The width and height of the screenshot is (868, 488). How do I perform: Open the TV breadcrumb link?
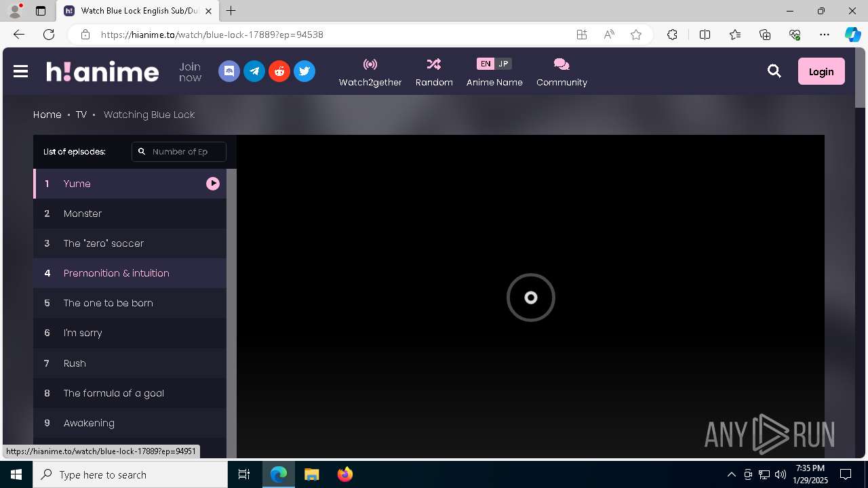point(81,115)
